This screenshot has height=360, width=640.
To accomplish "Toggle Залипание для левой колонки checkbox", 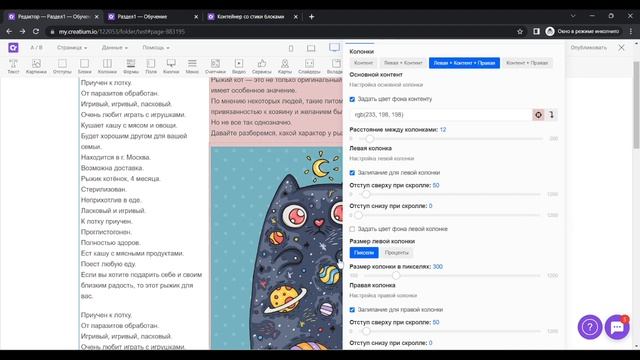I will pos(352,173).
